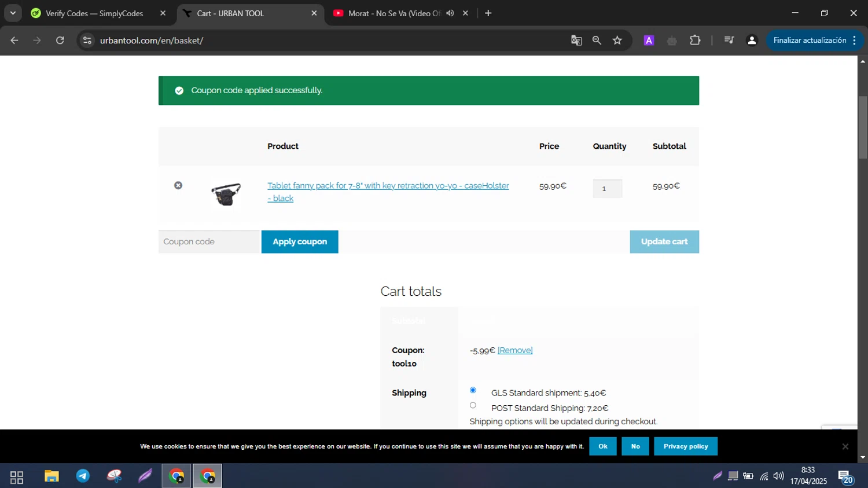Viewport: 868px width, 488px height.
Task: Switch to first Chrome taskbar icon
Action: click(176, 476)
